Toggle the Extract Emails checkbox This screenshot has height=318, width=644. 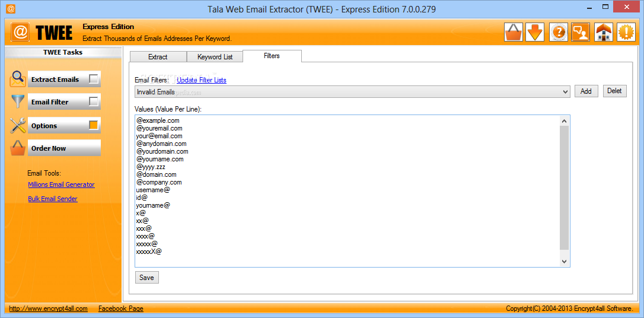(x=94, y=79)
